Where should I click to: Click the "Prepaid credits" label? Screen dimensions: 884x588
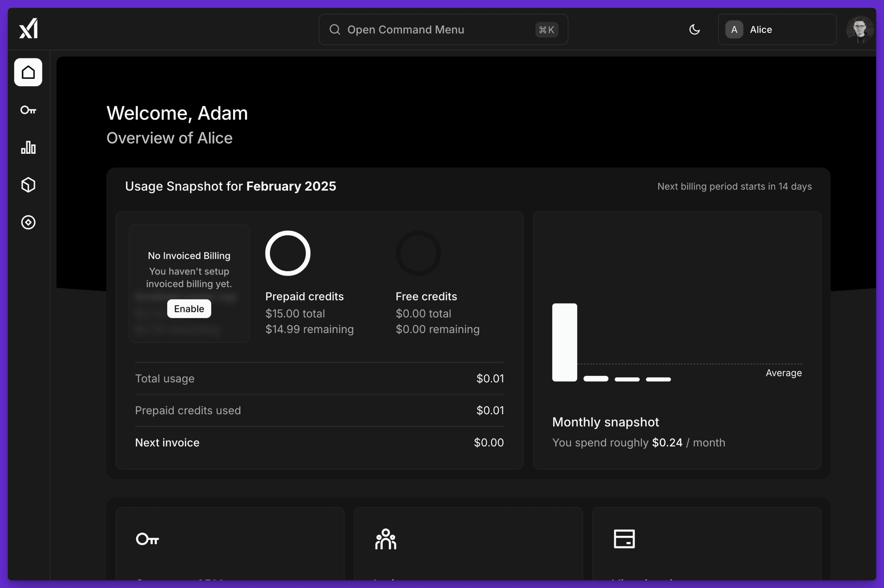pos(304,297)
